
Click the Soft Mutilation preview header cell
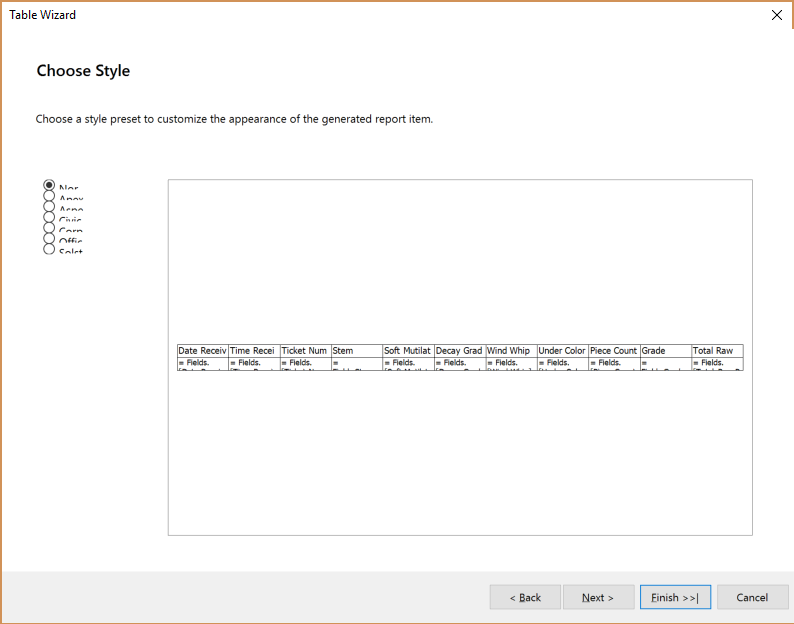(x=408, y=351)
